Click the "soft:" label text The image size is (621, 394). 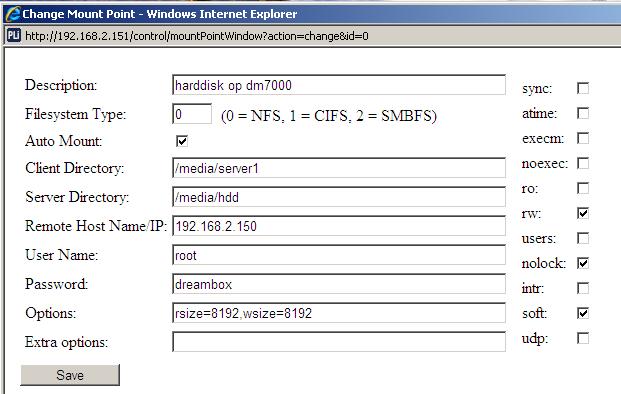(535, 313)
